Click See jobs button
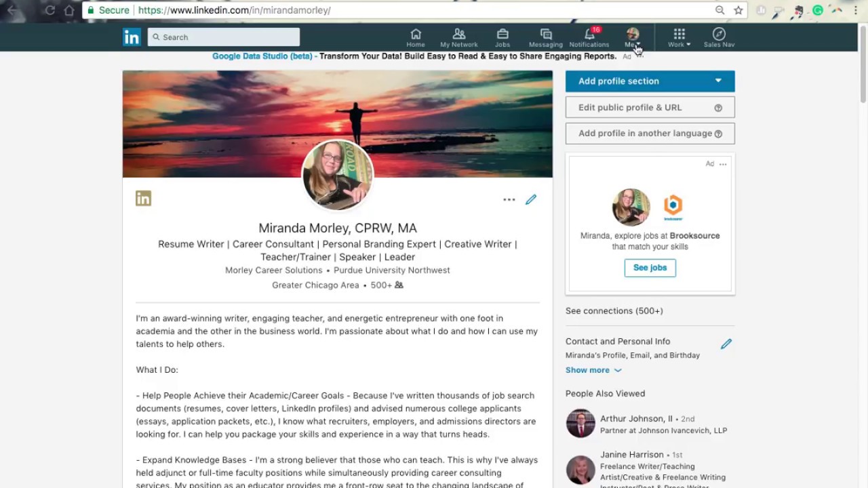 point(650,268)
